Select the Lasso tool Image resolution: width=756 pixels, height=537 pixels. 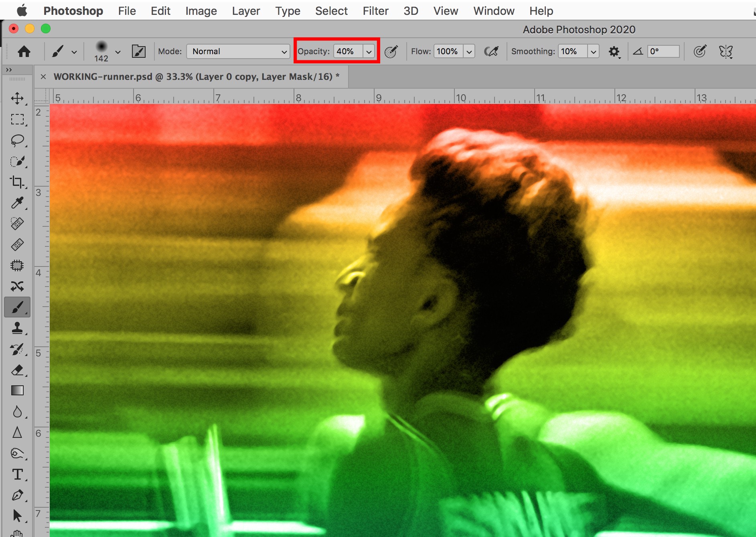[17, 140]
